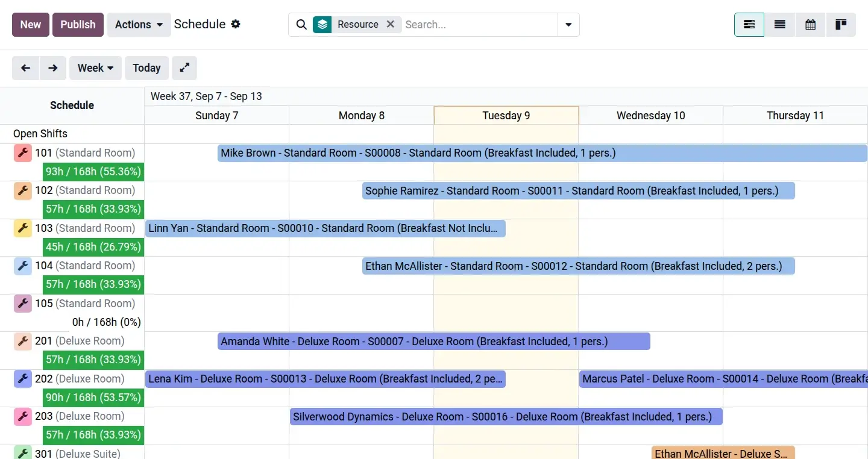
Task: Click the Publish button
Action: point(78,25)
